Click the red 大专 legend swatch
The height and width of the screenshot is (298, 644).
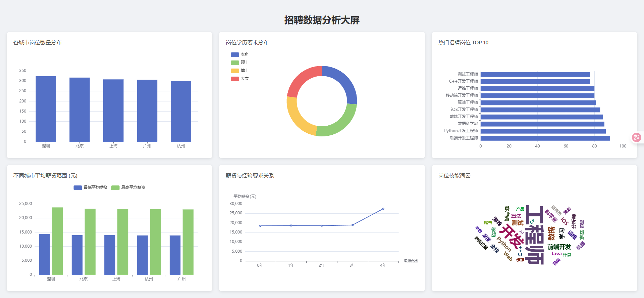(x=235, y=79)
